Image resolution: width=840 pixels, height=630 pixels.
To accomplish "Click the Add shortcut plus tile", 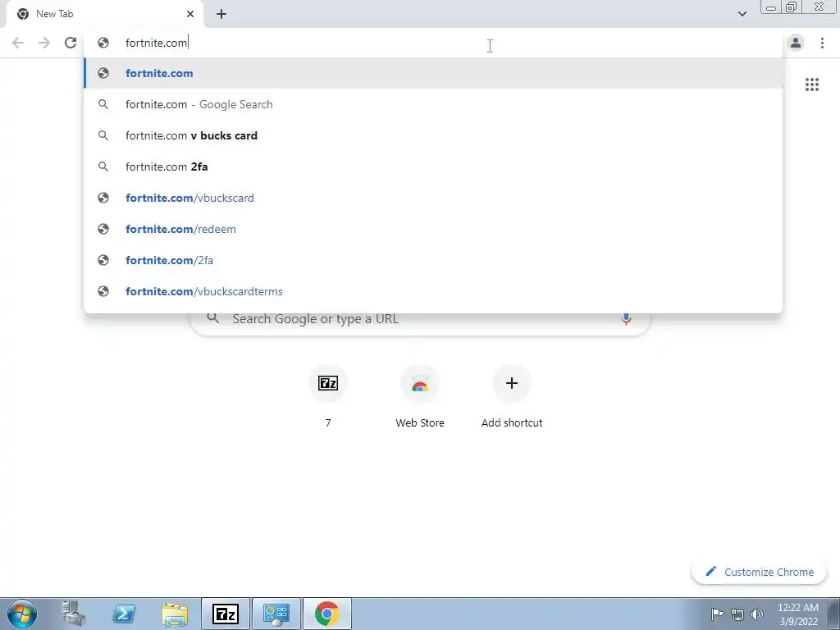I will coord(512,397).
